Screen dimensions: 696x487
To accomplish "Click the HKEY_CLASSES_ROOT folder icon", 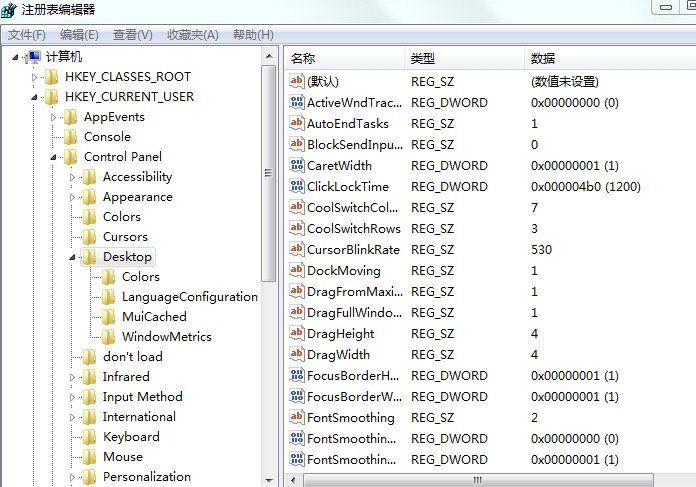I will [x=51, y=77].
